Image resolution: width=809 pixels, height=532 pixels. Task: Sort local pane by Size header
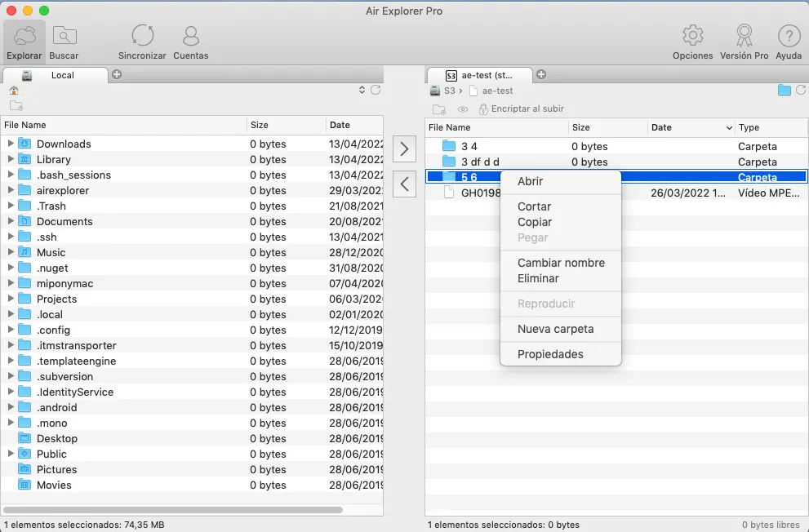287,125
